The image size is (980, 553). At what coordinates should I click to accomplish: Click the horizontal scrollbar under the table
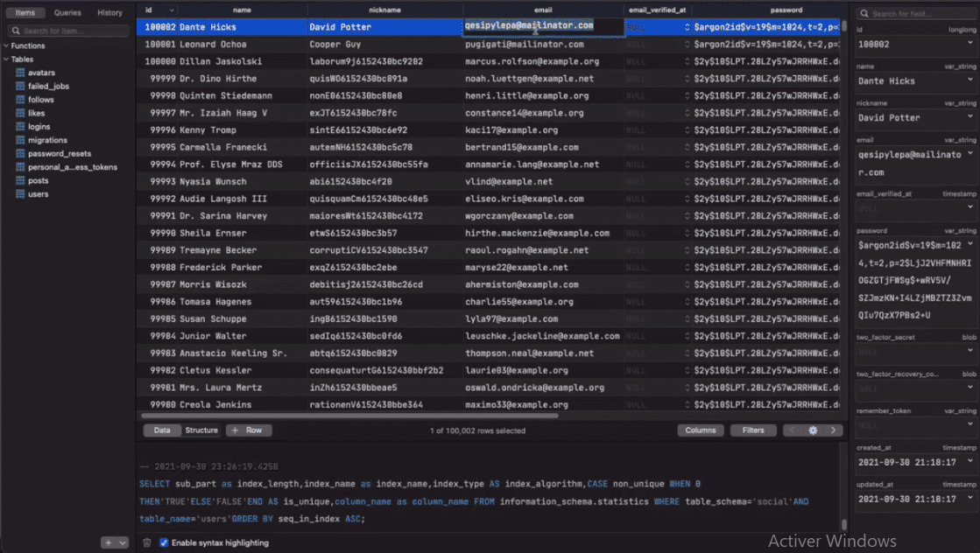coord(350,416)
